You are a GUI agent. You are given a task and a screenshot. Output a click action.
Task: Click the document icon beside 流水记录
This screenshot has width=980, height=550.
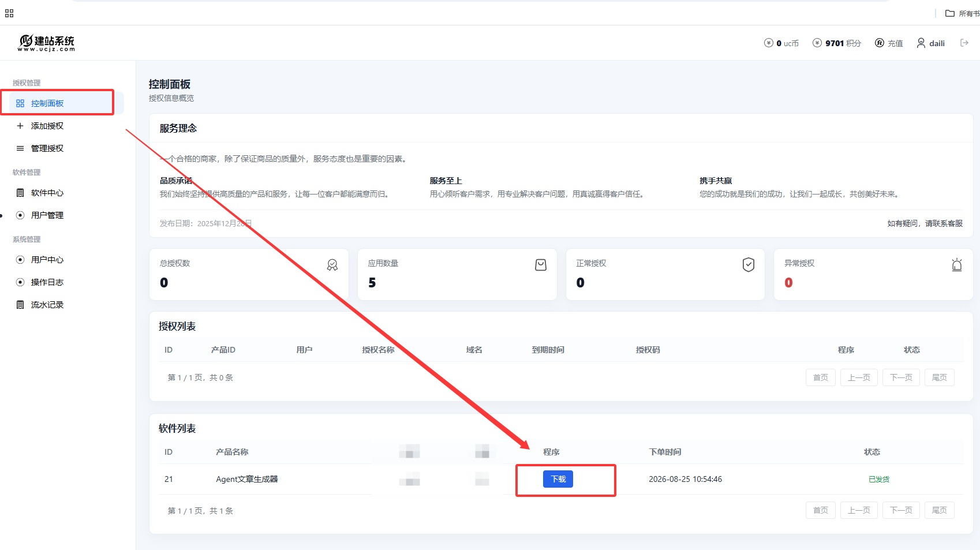[20, 305]
